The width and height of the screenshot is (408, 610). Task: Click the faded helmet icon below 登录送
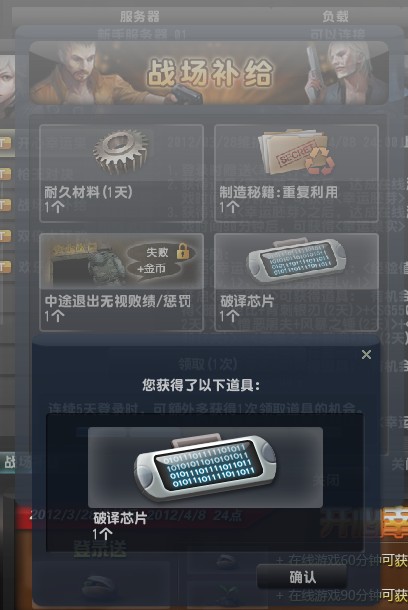97,584
